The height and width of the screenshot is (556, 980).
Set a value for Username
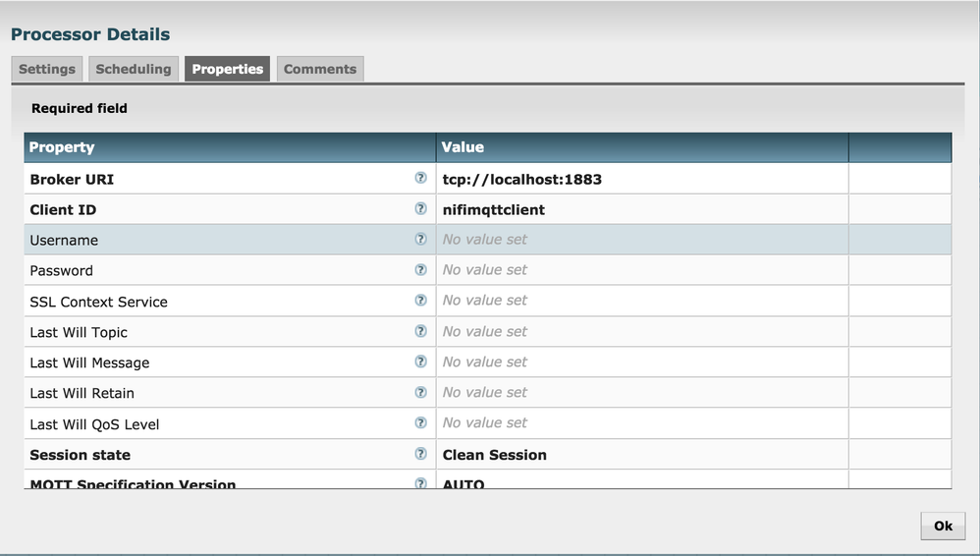coord(641,240)
